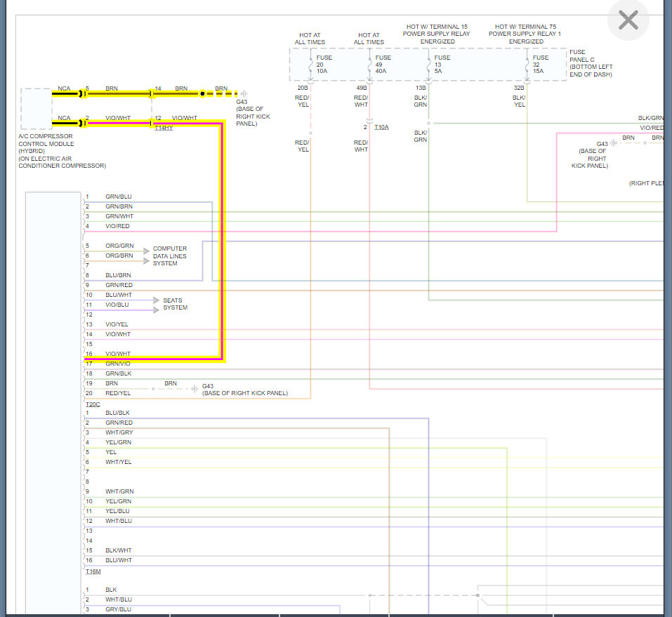Open the T16M connector label
Screen dimensions: 672x617
pyautogui.click(x=93, y=571)
